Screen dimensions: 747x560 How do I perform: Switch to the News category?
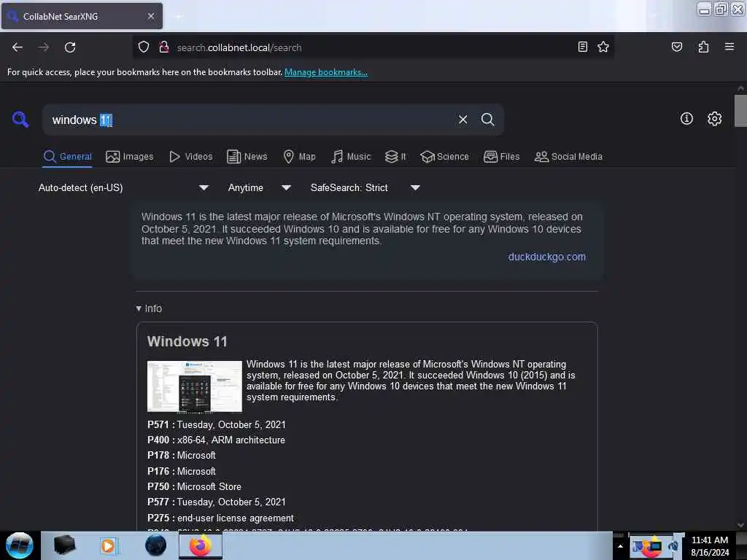(247, 157)
